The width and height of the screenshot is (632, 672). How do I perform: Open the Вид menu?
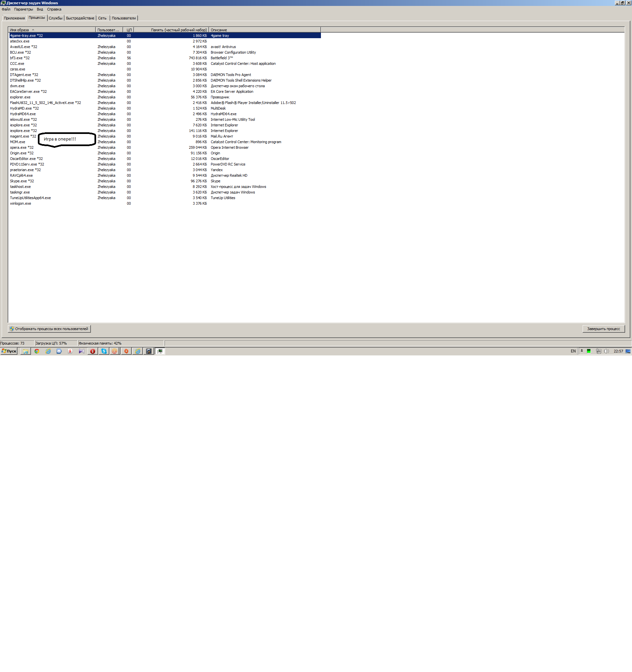coord(40,10)
